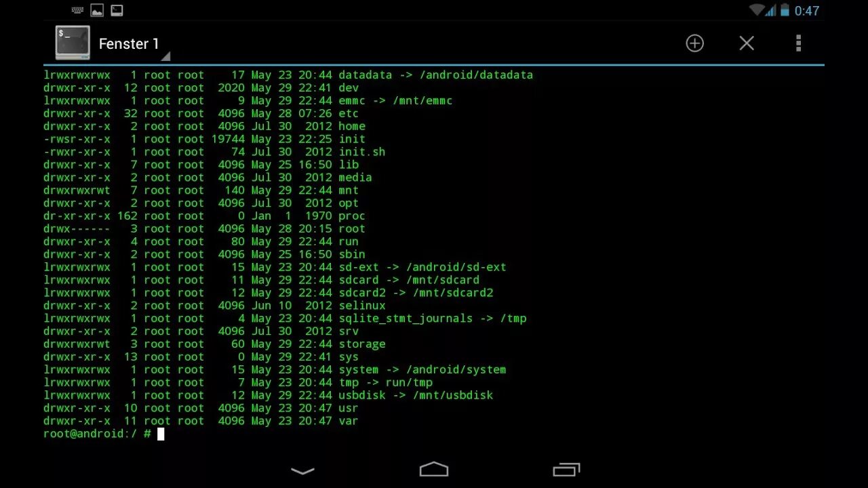Click the usbdisk -> /mnt/usbdisk line
The height and width of the screenshot is (488, 868).
click(x=269, y=395)
